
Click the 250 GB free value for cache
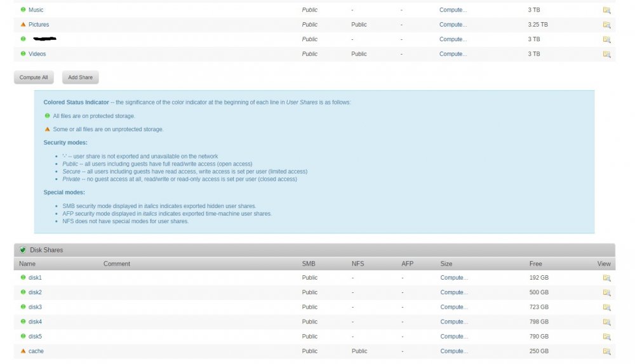coord(539,351)
